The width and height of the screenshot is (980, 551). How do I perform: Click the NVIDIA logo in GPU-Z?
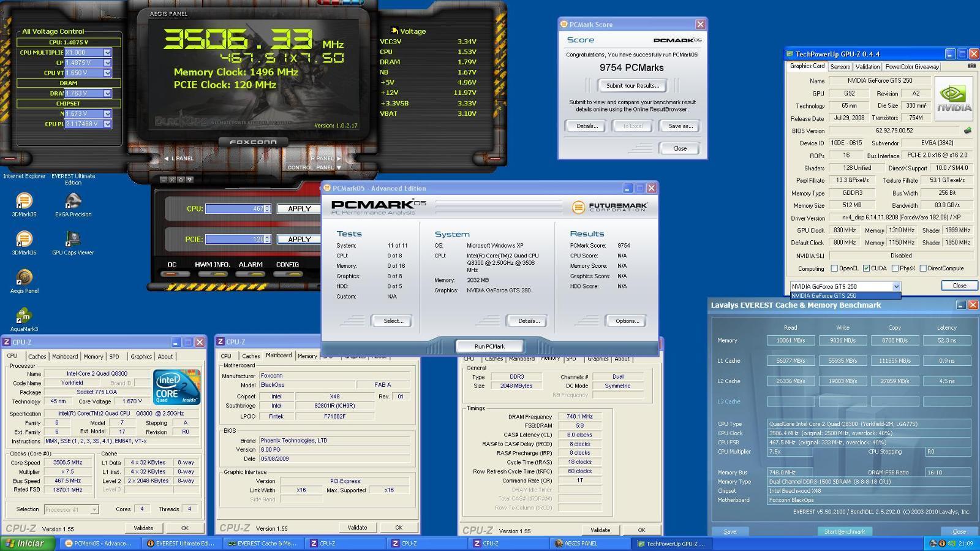954,99
